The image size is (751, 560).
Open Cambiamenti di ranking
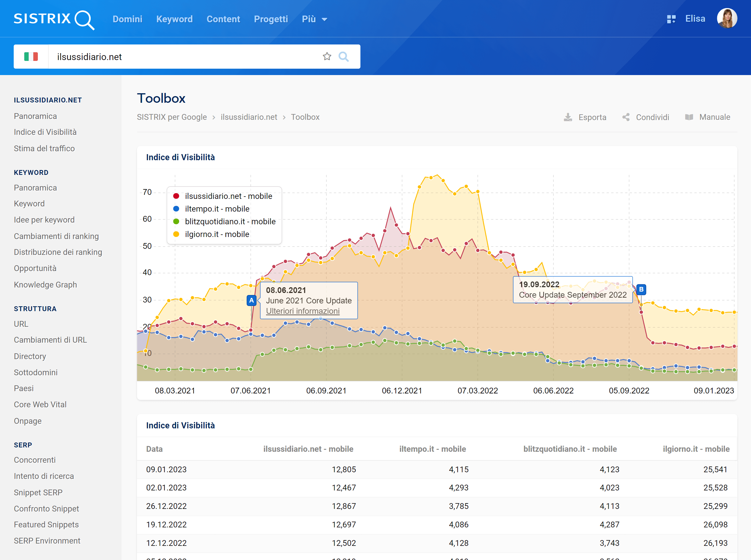coord(56,236)
